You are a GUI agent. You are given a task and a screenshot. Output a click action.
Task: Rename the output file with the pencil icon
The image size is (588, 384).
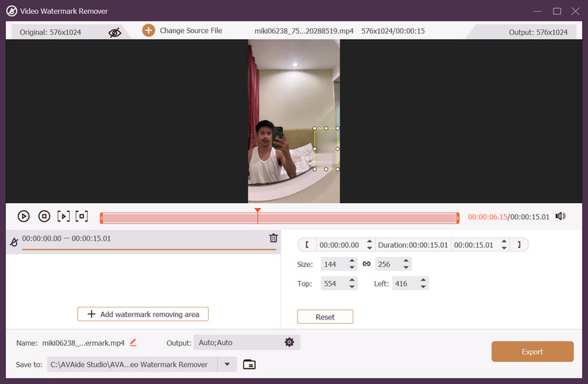click(x=133, y=342)
